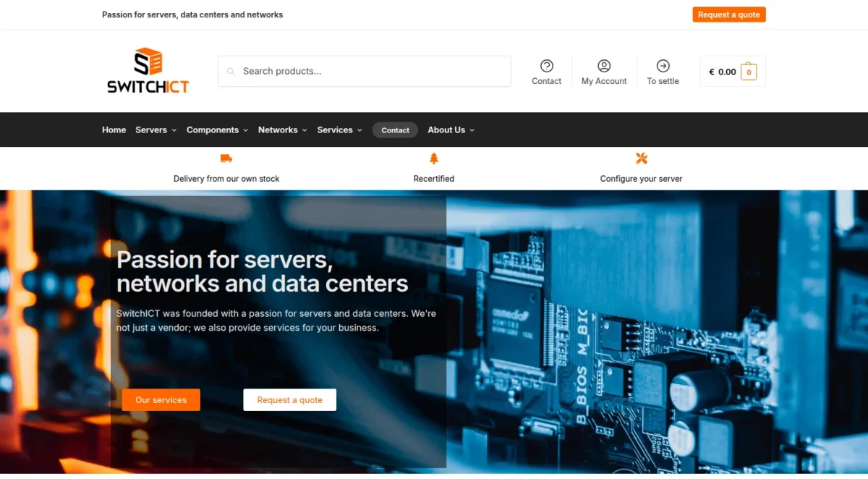Click the Request a quote button at top right

[x=728, y=14]
